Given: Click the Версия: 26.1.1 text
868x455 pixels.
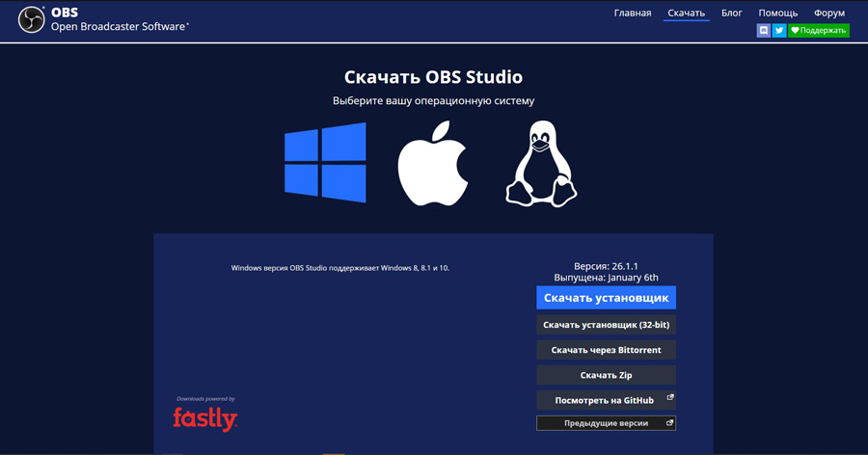Looking at the screenshot, I should (606, 266).
